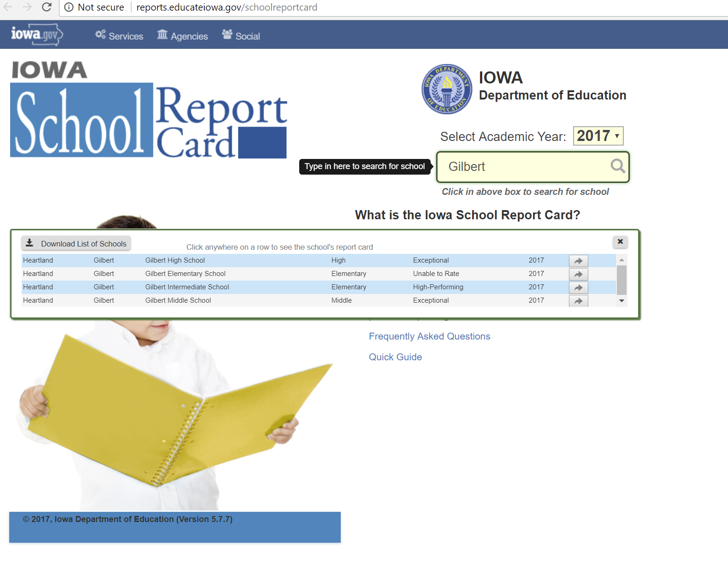Viewport: 728px width, 563px height.
Task: Click arrow icon for Gilbert Intermediate School
Action: (x=578, y=287)
